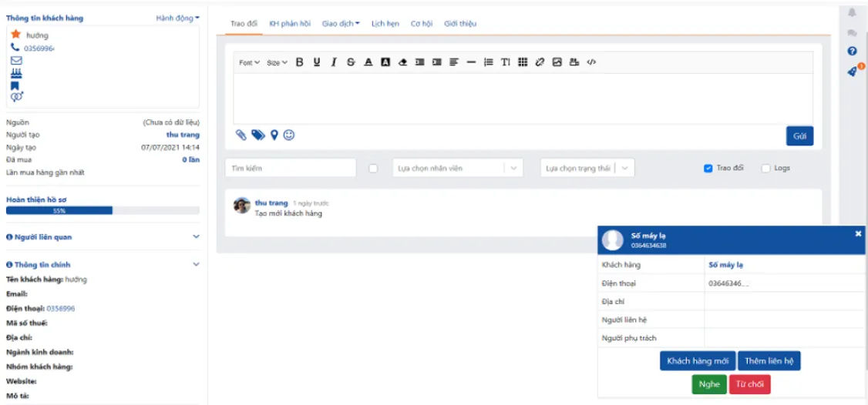868x405 pixels.
Task: Open help question mark icon
Action: click(x=852, y=52)
